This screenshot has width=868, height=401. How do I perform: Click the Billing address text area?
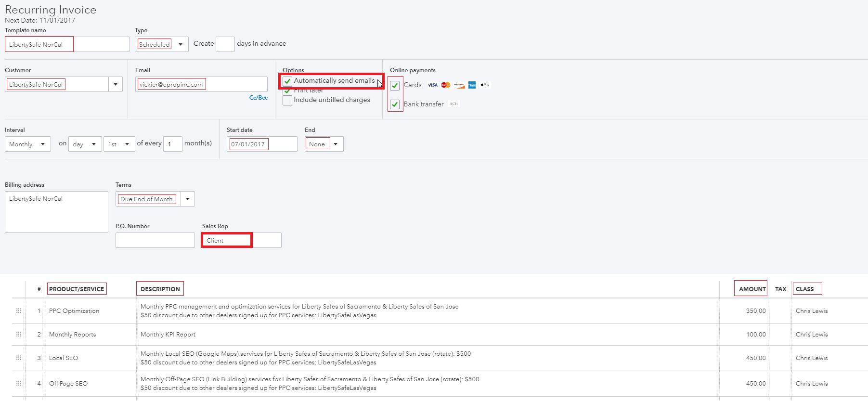(x=57, y=212)
